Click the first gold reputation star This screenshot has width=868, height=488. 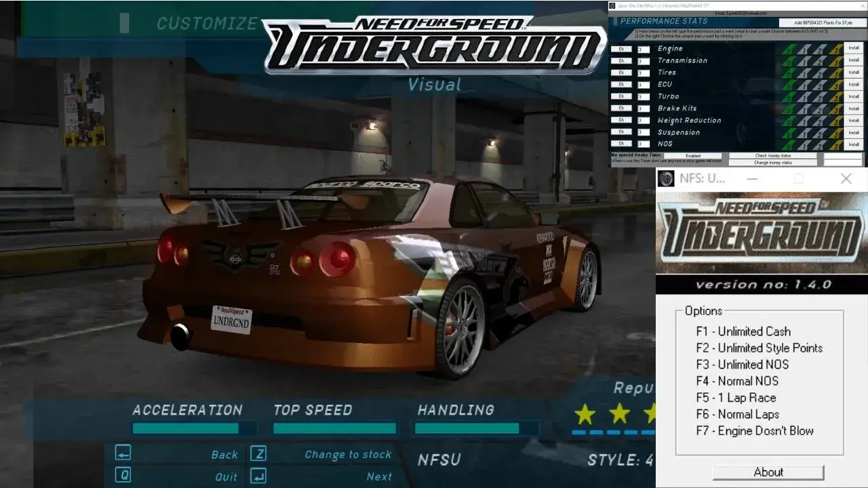tap(585, 413)
